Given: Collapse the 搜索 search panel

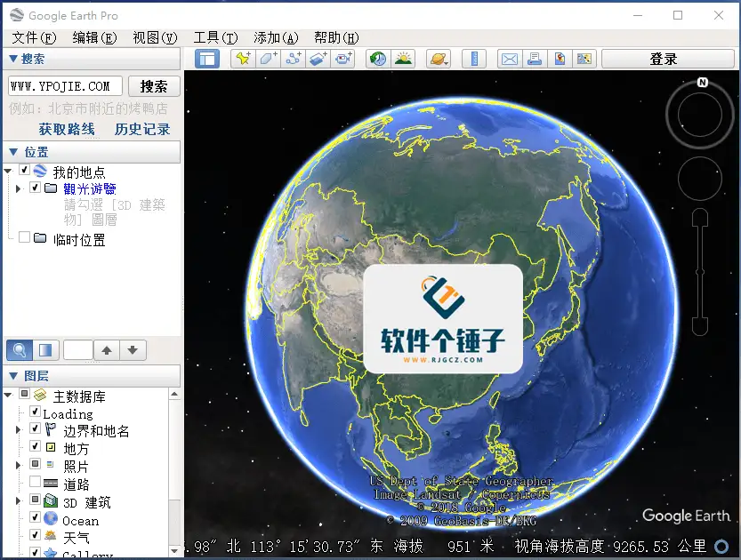Looking at the screenshot, I should tap(13, 59).
